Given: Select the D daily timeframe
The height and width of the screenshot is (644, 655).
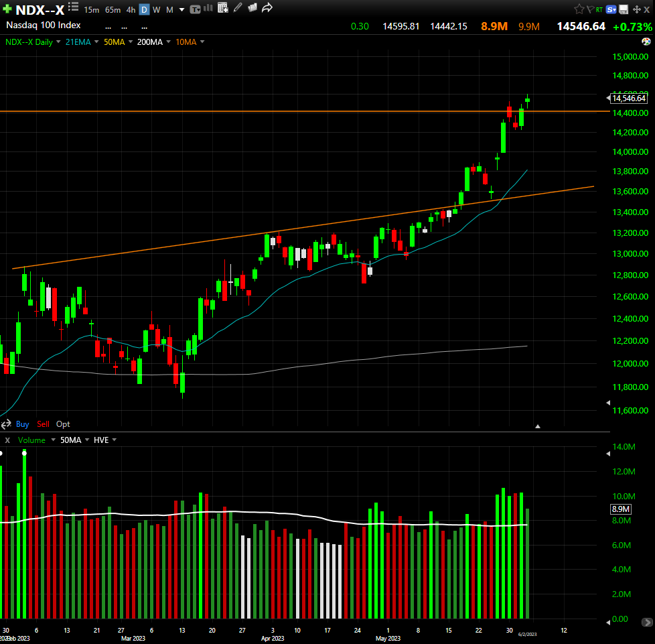Looking at the screenshot, I should coord(144,9).
